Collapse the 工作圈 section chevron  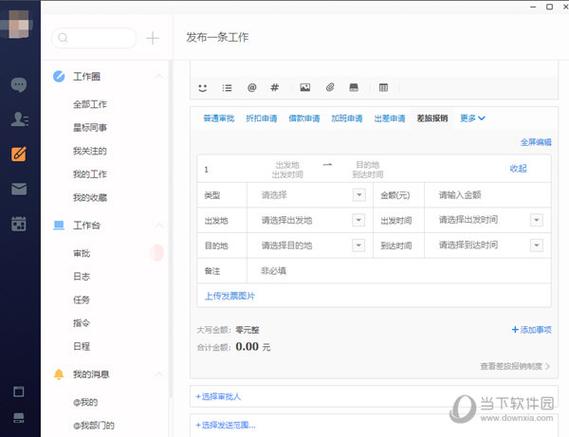coord(159,76)
